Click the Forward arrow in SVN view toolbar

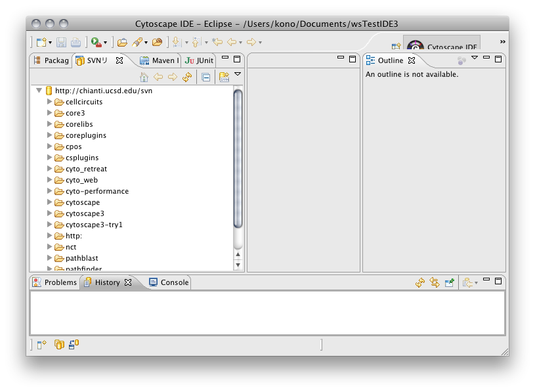pos(173,77)
